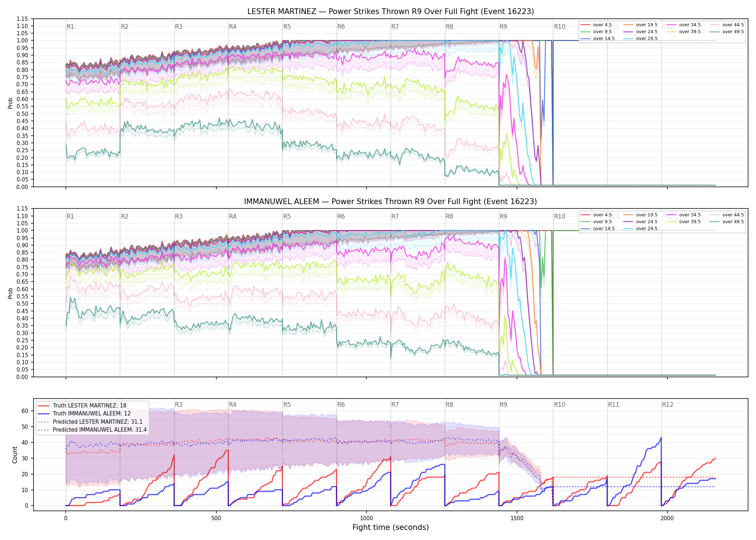Click the 1000 tick label on x-axis
The image size is (756, 540).
[366, 518]
